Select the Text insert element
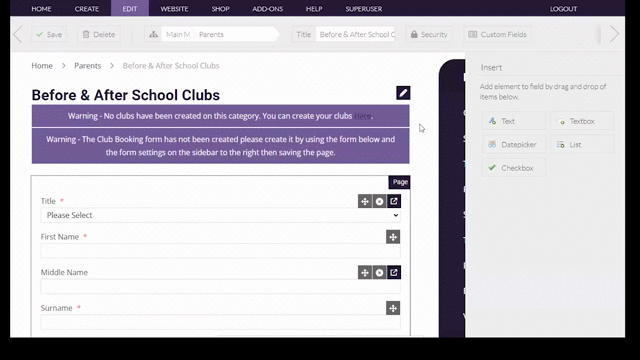The width and height of the screenshot is (640, 360). pyautogui.click(x=513, y=121)
